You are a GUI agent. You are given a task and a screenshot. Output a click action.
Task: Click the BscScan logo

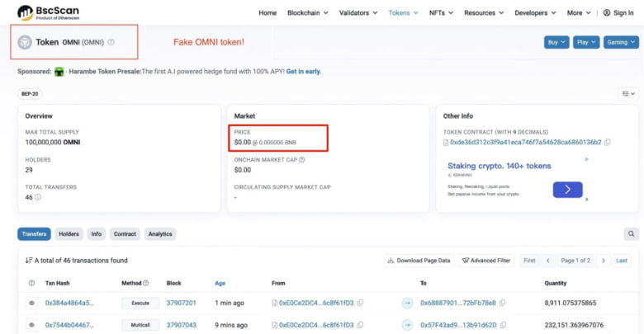(x=48, y=12)
